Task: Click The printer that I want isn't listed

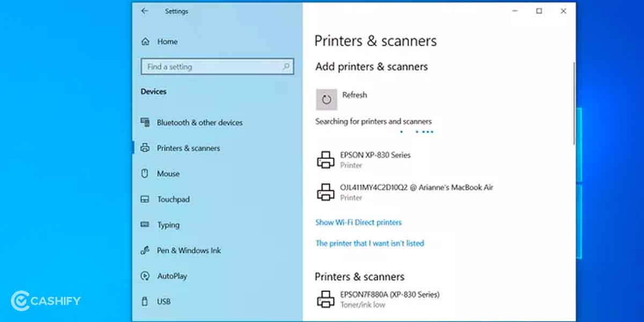Action: click(x=370, y=243)
